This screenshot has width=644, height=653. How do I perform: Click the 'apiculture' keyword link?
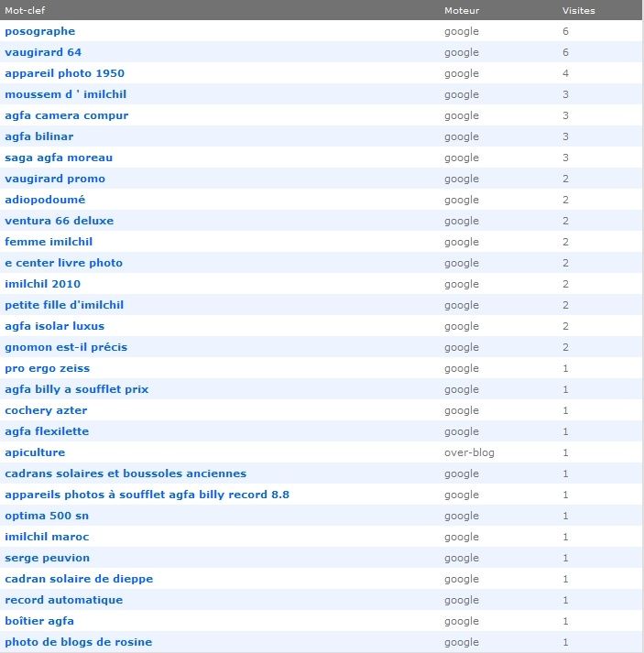(35, 452)
